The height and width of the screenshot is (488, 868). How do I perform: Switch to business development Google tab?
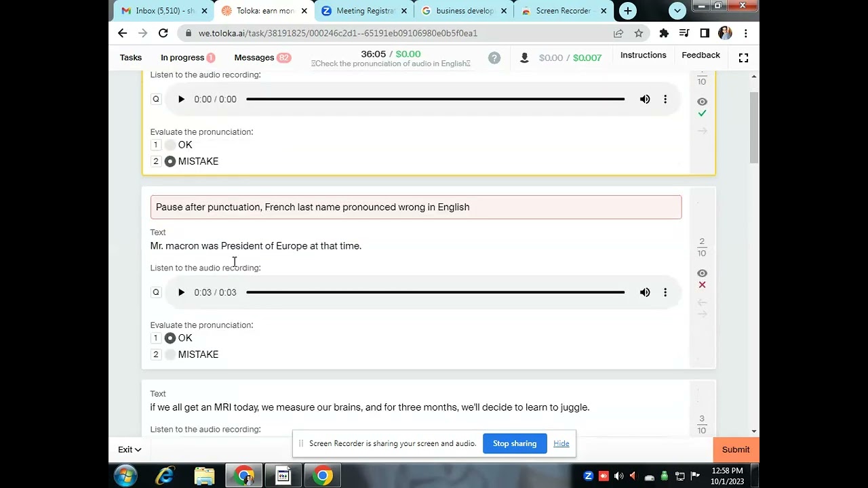[x=465, y=11]
